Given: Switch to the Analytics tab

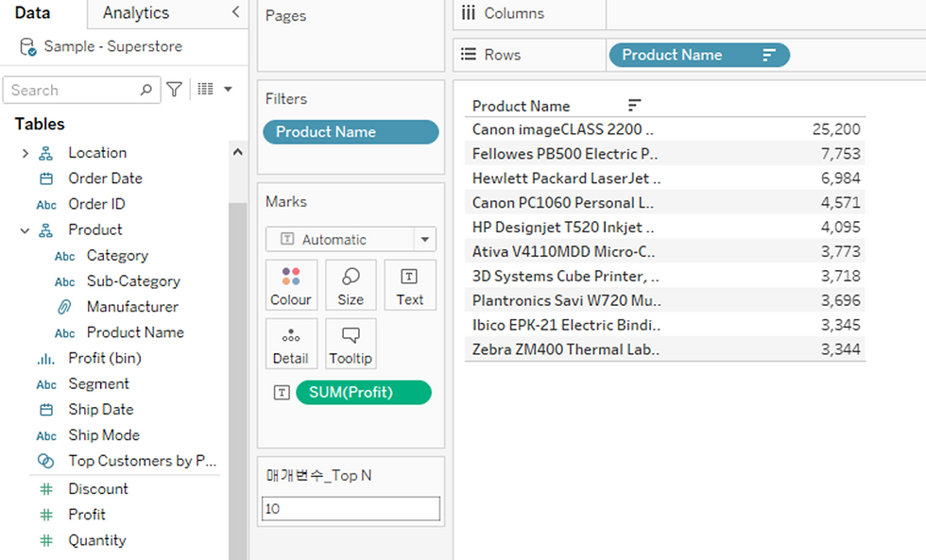Looking at the screenshot, I should (136, 13).
